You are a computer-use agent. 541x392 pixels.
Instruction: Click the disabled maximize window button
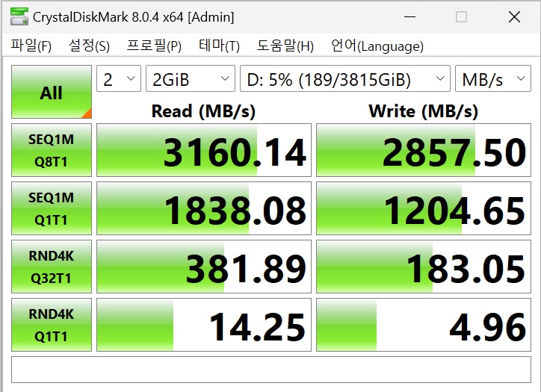[x=461, y=16]
